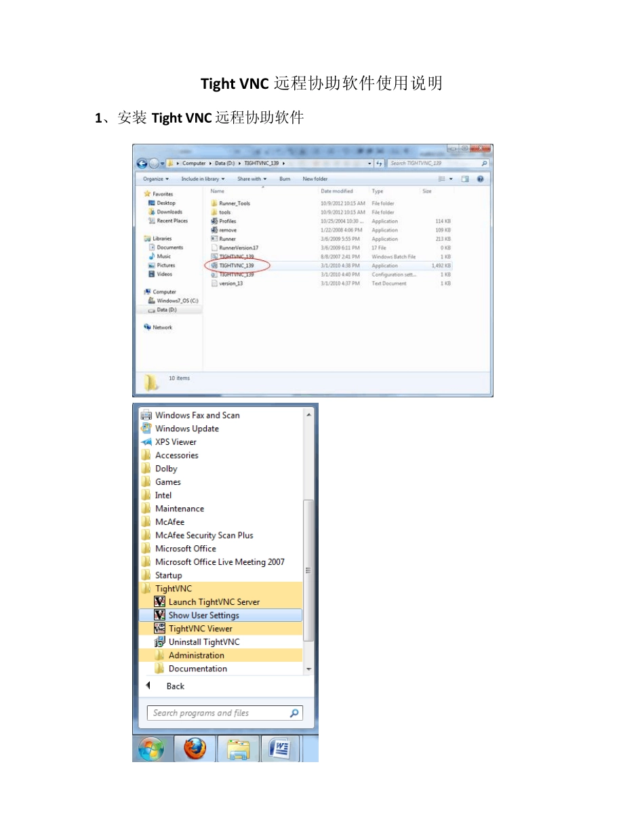The height and width of the screenshot is (834, 644).
Task: Sort files by the Name column header
Action: [217, 191]
